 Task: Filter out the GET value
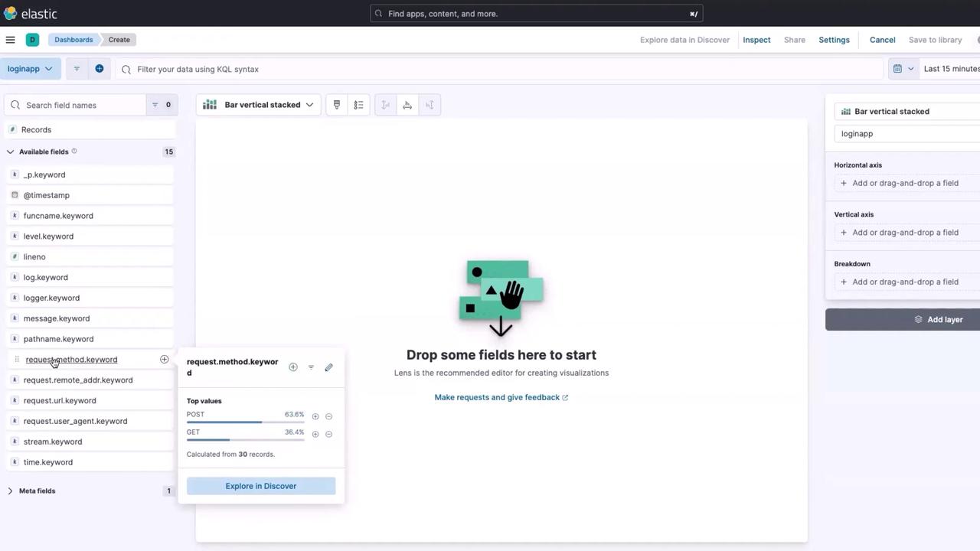[x=329, y=434]
